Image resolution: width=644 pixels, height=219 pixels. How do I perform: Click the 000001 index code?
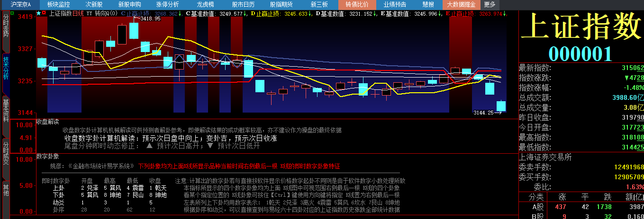pos(581,53)
